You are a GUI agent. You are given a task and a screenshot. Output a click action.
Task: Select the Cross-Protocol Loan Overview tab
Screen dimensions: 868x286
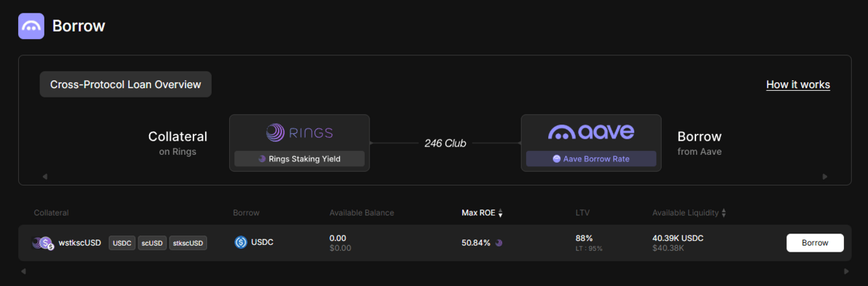click(x=126, y=85)
